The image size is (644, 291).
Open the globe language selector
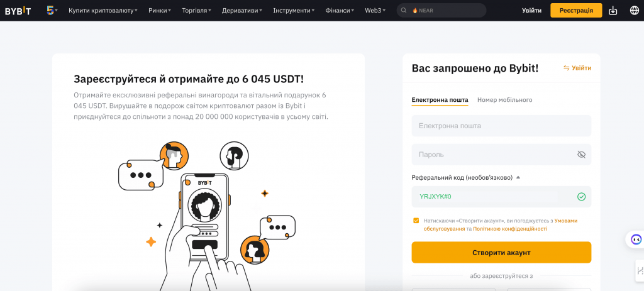point(634,11)
